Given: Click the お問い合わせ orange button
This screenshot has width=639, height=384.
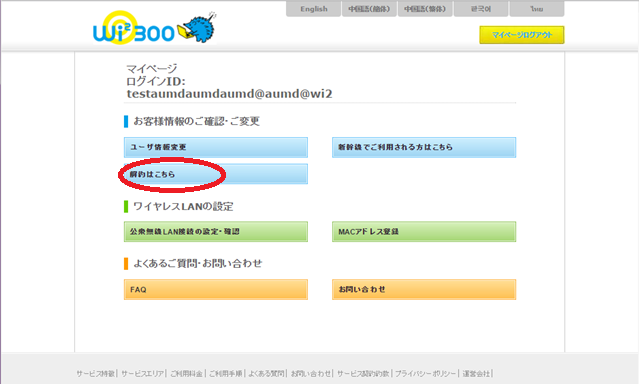Looking at the screenshot, I should click(424, 289).
